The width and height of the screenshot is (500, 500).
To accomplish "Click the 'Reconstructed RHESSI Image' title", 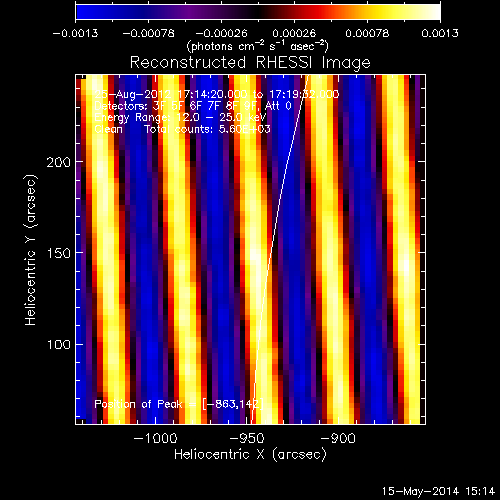I will [250, 63].
